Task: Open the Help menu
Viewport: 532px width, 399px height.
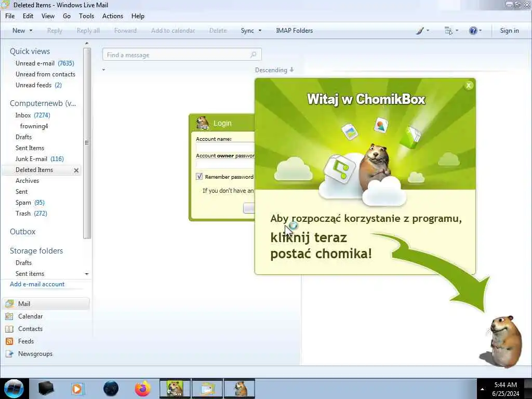Action: click(138, 16)
